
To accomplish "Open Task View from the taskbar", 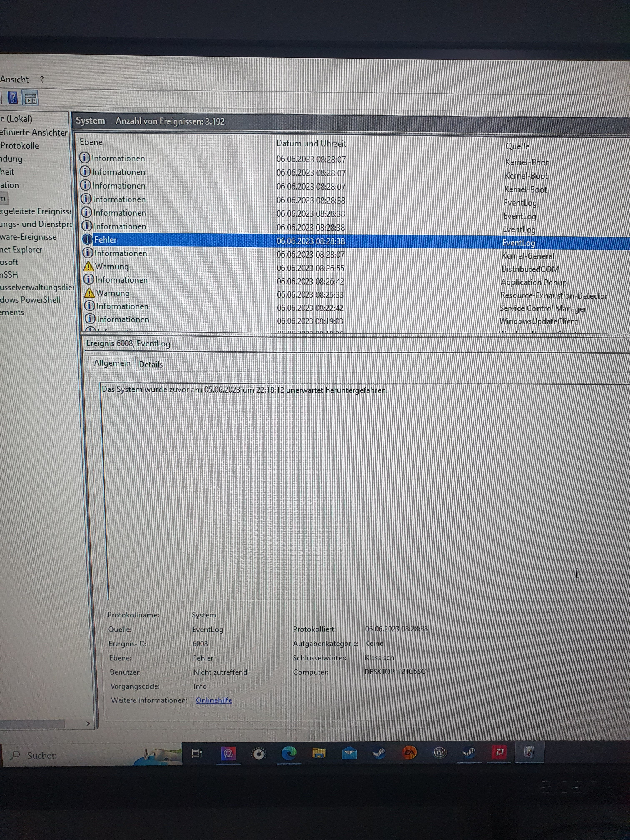I will pyautogui.click(x=197, y=753).
